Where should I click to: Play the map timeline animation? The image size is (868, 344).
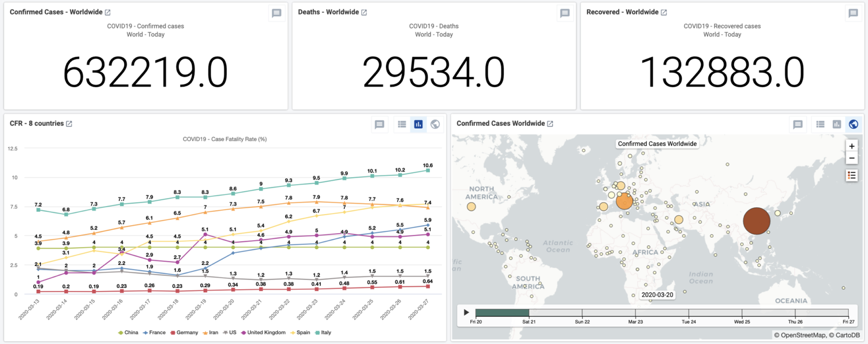coord(466,312)
